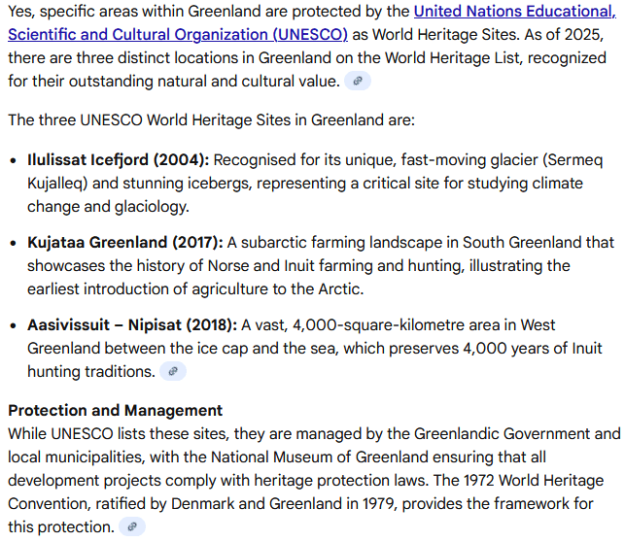The width and height of the screenshot is (625, 542).
Task: Click the bullet dot beside Ilulissat Icefjord
Action: point(14,161)
